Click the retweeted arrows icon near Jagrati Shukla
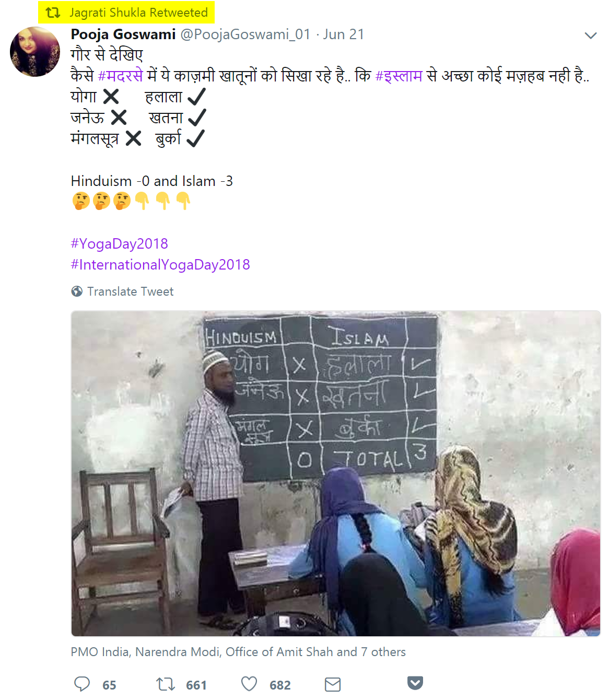 pyautogui.click(x=53, y=13)
